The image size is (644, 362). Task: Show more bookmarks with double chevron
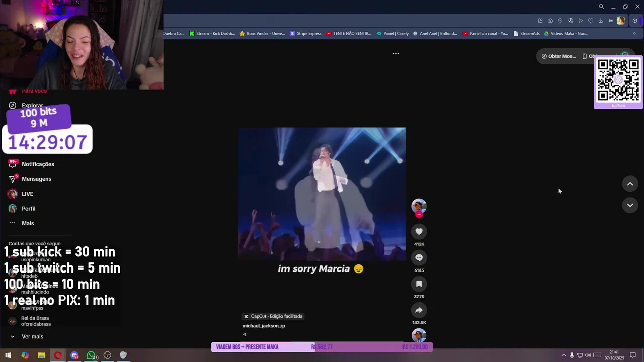coord(634,34)
